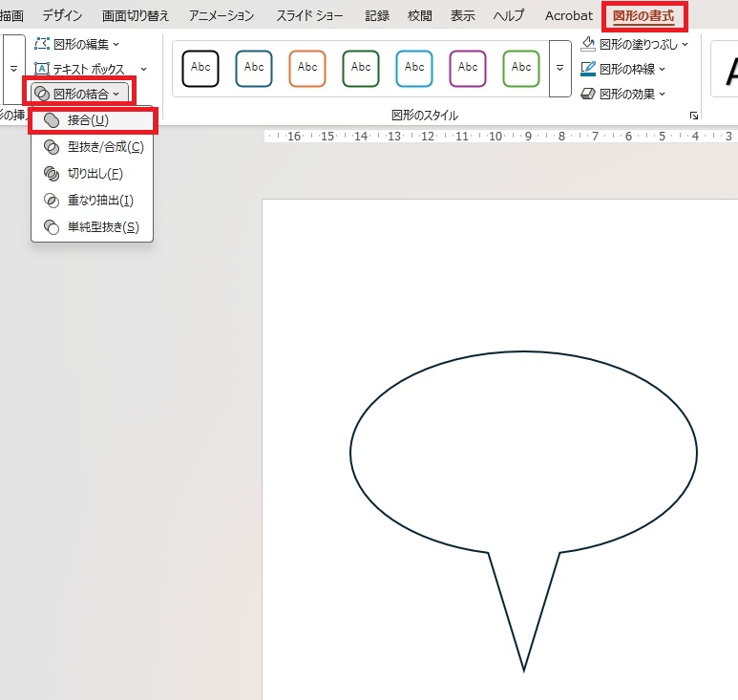Viewport: 738px width, 700px height.
Task: Click the text box icon
Action: [x=42, y=69]
